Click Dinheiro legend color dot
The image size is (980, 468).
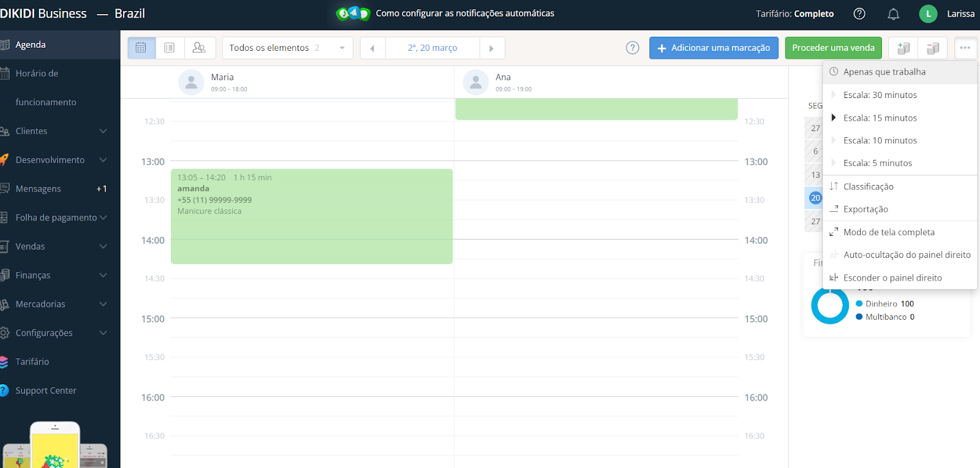click(x=859, y=304)
